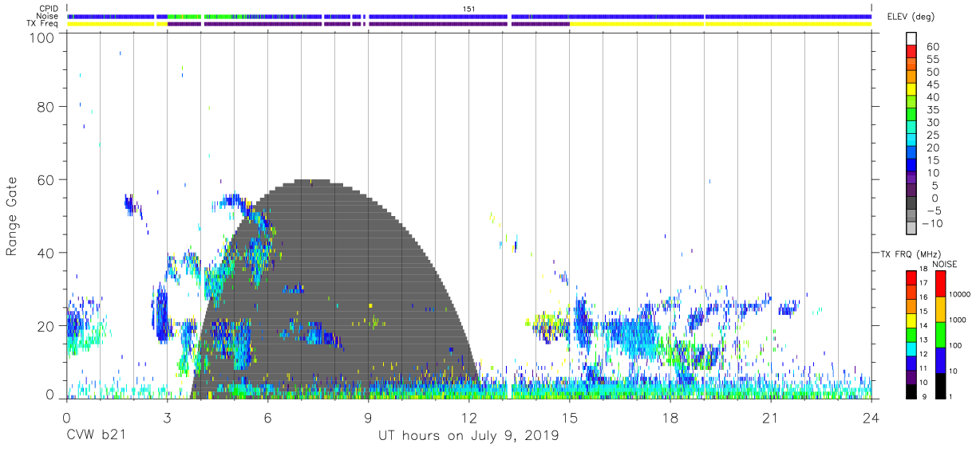The width and height of the screenshot is (980, 452).
Task: Click the '18' tick on UT hours axis
Action: tap(670, 417)
